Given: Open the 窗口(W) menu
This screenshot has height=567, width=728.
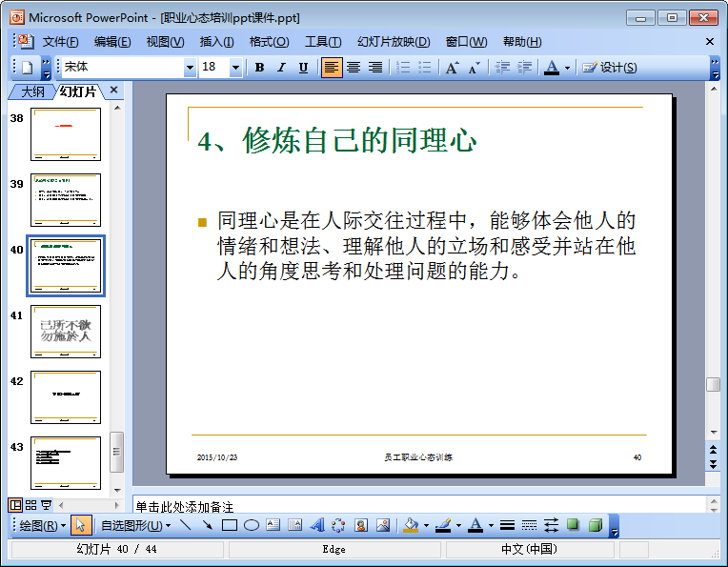Looking at the screenshot, I should pyautogui.click(x=467, y=42).
